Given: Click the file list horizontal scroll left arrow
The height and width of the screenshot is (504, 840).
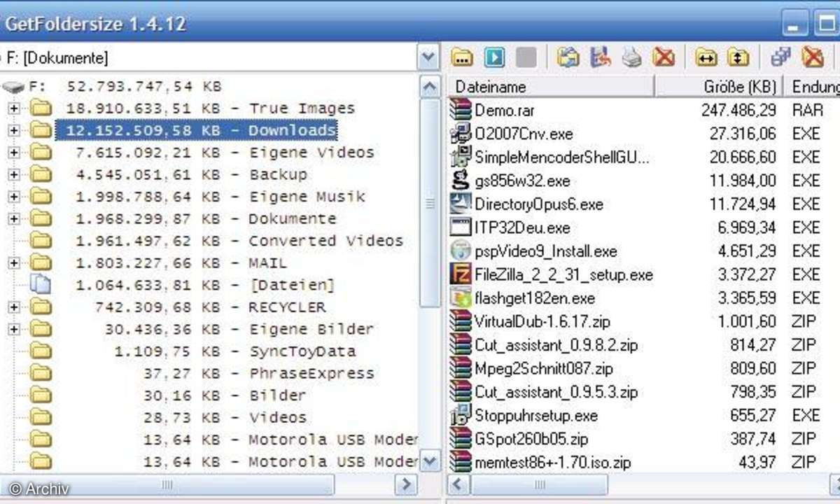Looking at the screenshot, I should [x=458, y=484].
